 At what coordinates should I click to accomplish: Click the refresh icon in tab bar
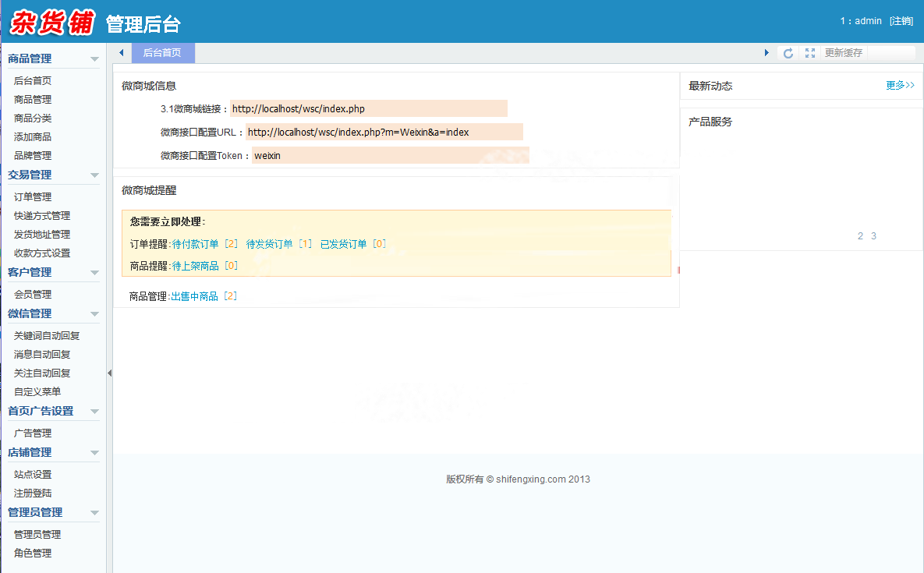788,53
